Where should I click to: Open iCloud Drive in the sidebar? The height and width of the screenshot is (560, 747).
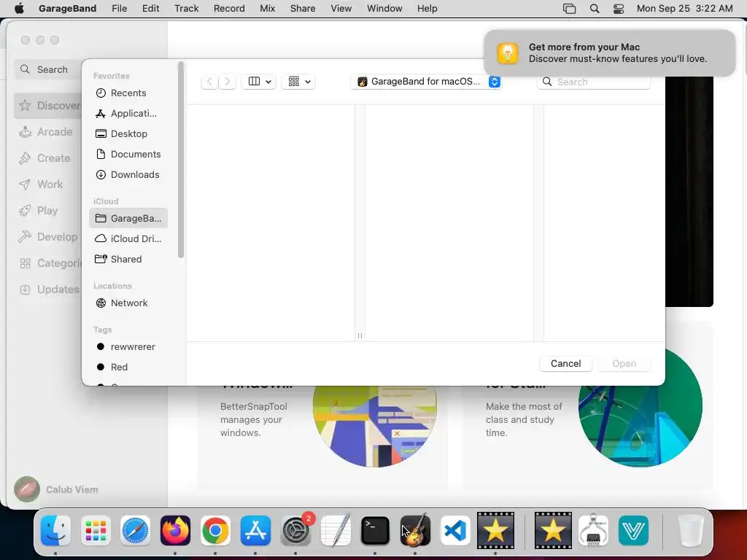128,238
